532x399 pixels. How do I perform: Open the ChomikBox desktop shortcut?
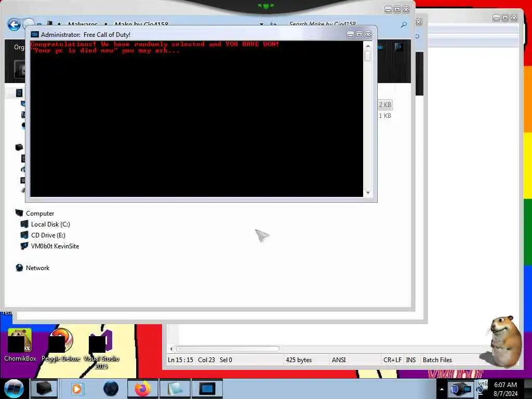tap(20, 345)
